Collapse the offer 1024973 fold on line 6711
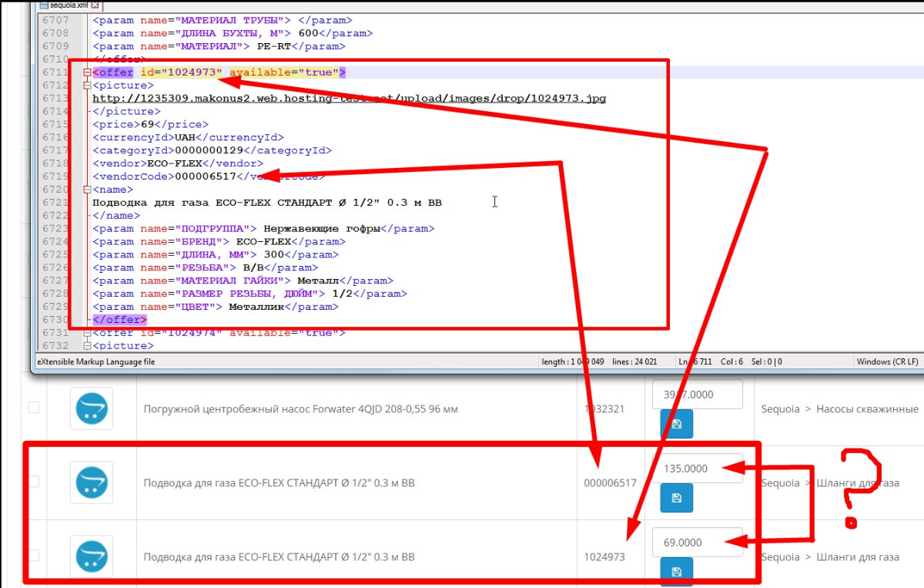The image size is (924, 588). pos(87,72)
